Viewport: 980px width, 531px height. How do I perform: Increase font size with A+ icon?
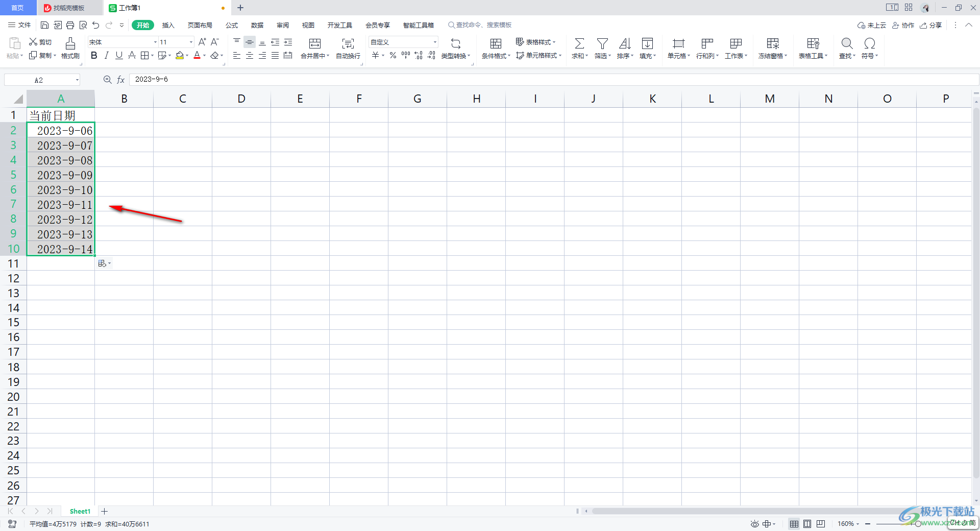pyautogui.click(x=202, y=42)
